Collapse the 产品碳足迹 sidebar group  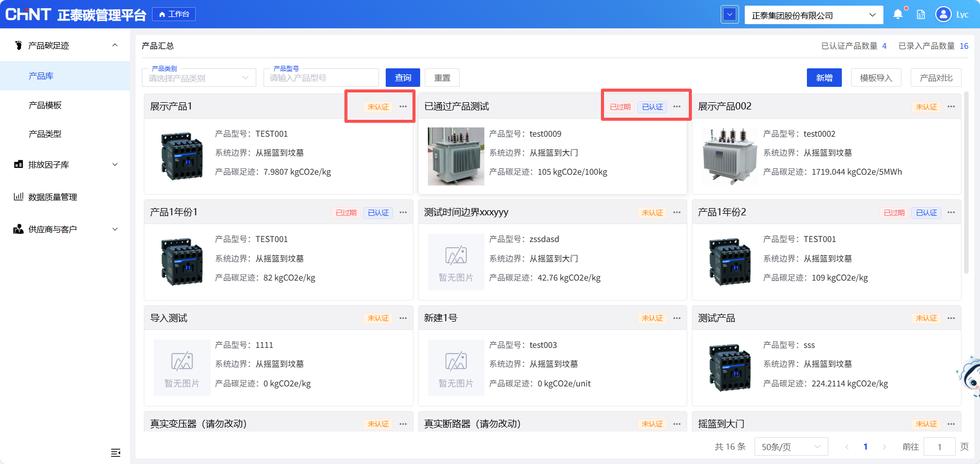(65, 45)
